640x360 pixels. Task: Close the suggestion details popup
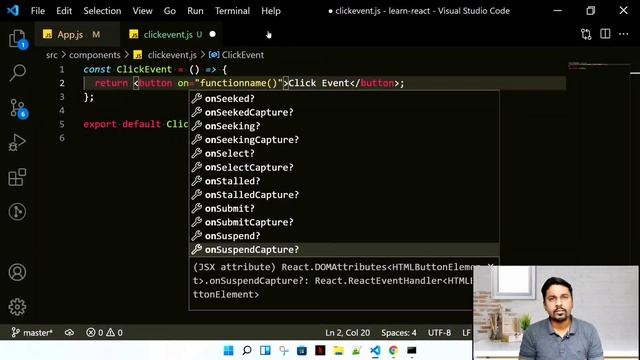(x=491, y=267)
